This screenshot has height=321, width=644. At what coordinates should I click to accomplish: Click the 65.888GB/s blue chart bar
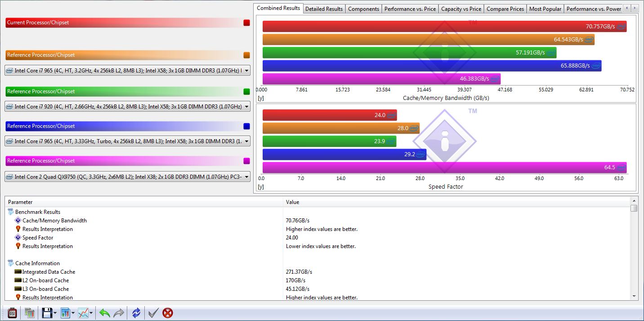tap(432, 66)
